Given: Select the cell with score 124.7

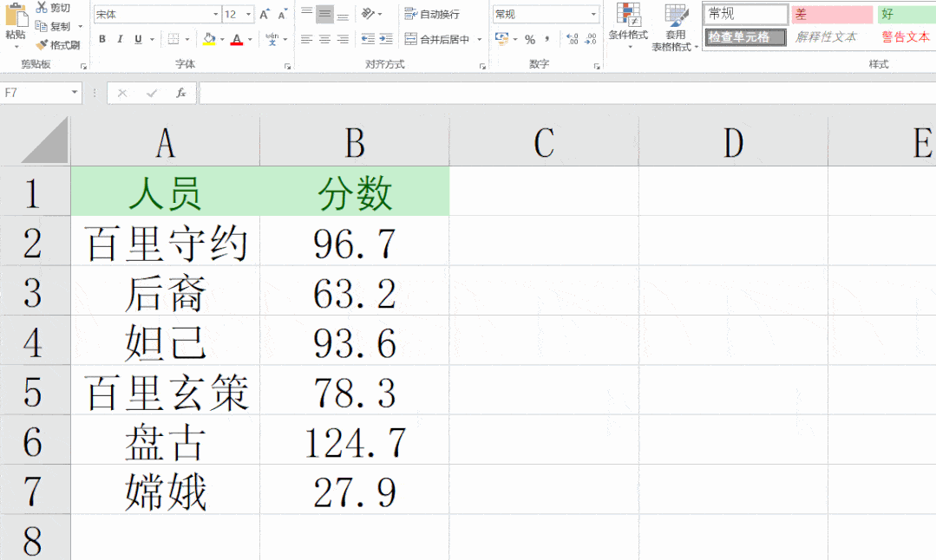Looking at the screenshot, I should pyautogui.click(x=355, y=440).
